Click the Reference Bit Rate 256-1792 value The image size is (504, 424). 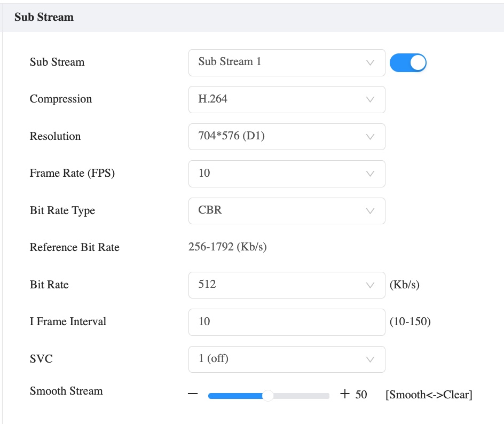pyautogui.click(x=227, y=247)
